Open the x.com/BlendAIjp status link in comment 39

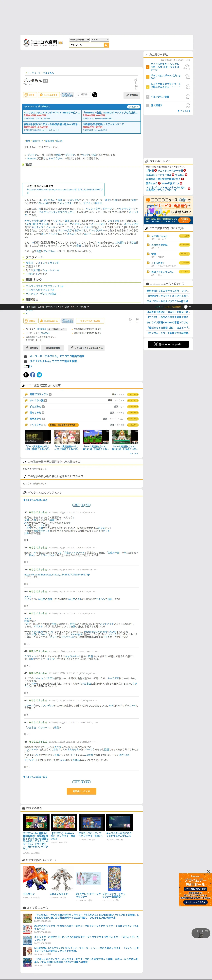pos(56,574)
